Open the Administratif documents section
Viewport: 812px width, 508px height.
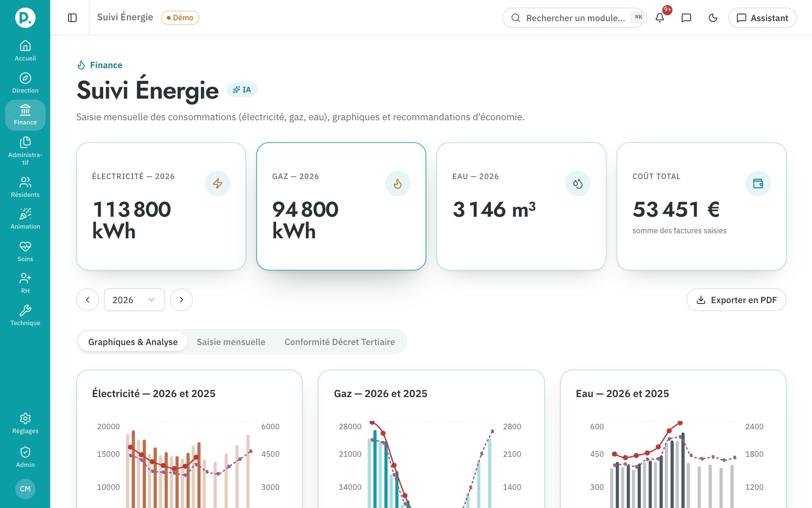pyautogui.click(x=25, y=150)
